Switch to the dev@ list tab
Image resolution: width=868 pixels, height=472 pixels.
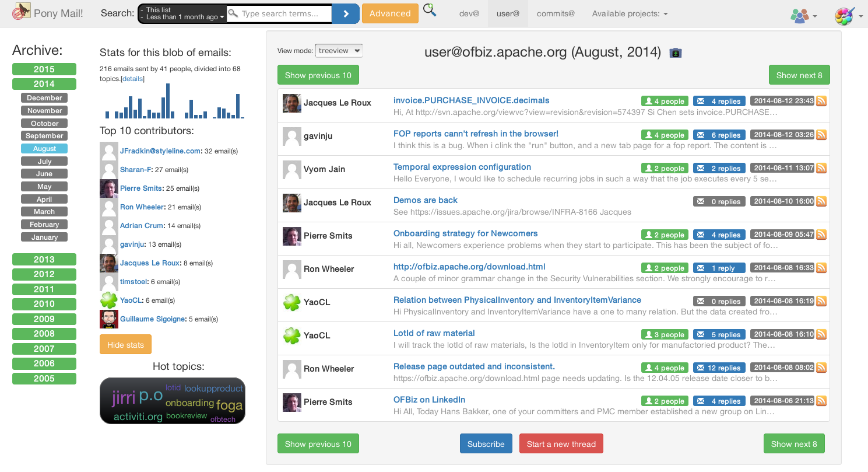469,13
